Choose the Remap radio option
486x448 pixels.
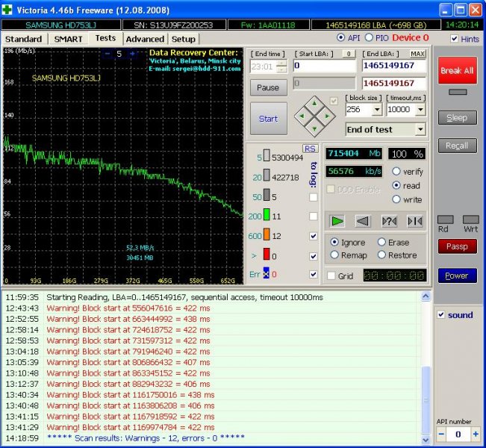(334, 255)
